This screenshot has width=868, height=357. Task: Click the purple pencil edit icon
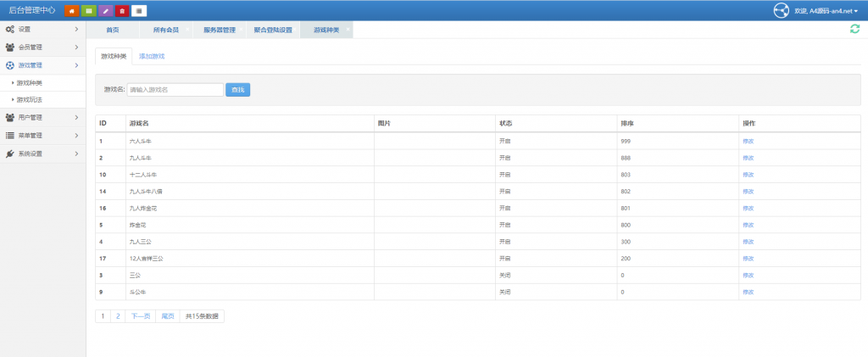[105, 10]
